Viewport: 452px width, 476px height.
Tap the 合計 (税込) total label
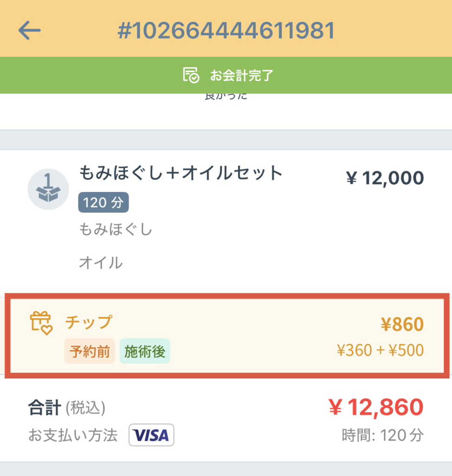tap(66, 408)
